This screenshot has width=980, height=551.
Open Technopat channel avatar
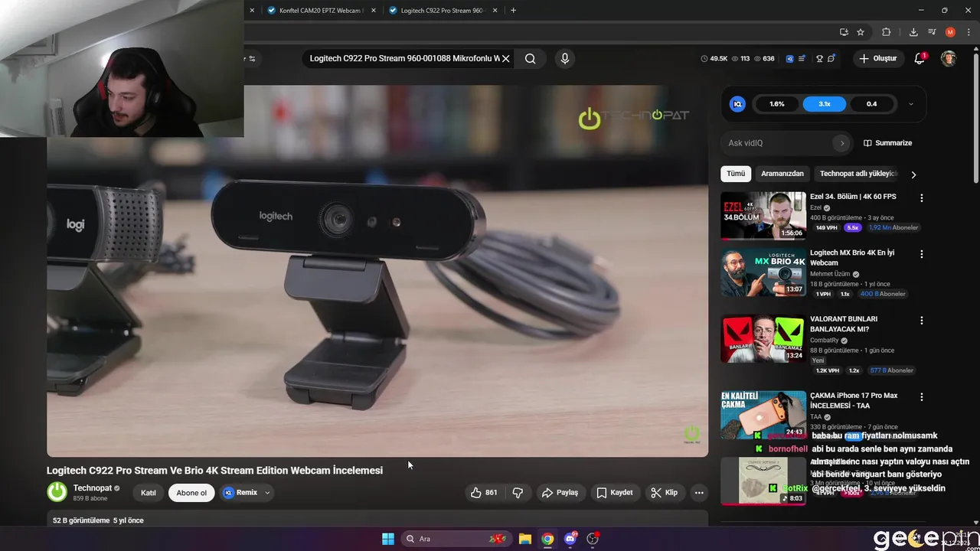(x=57, y=492)
